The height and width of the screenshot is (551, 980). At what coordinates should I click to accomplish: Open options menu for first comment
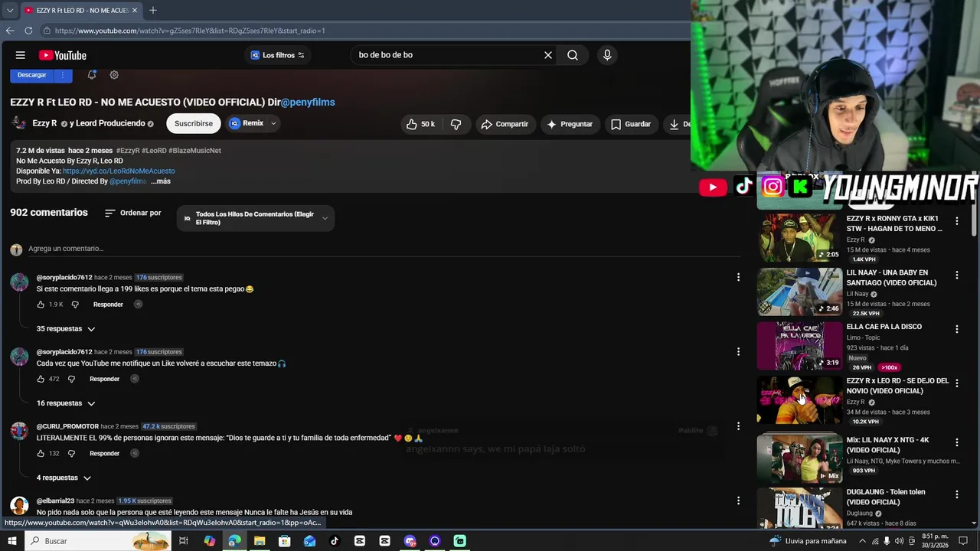point(738,277)
